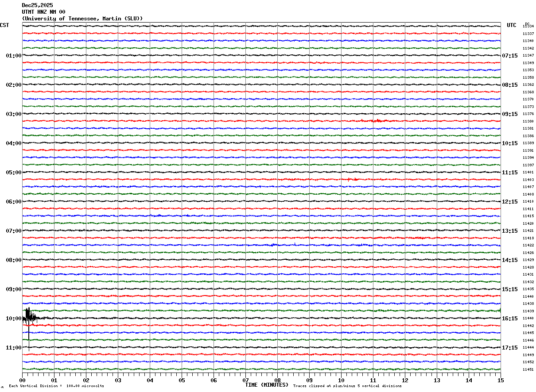
Task: Click the DC value 11444
Action: [528, 348]
